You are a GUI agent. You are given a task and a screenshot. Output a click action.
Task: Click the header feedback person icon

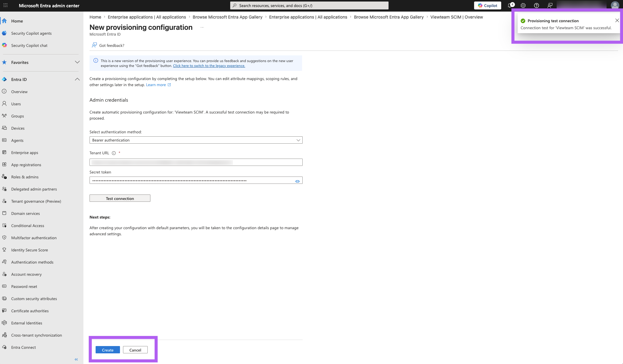[550, 5]
